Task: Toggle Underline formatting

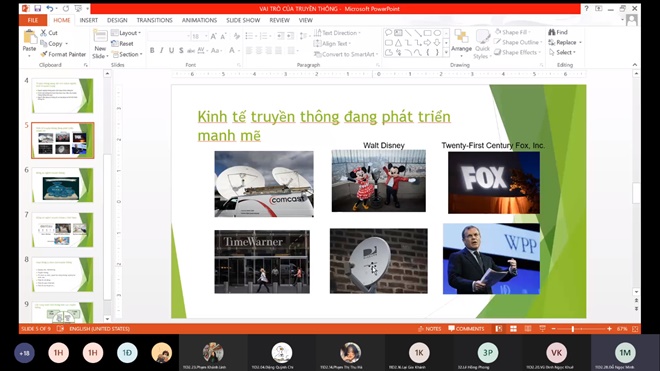Action: [x=171, y=51]
